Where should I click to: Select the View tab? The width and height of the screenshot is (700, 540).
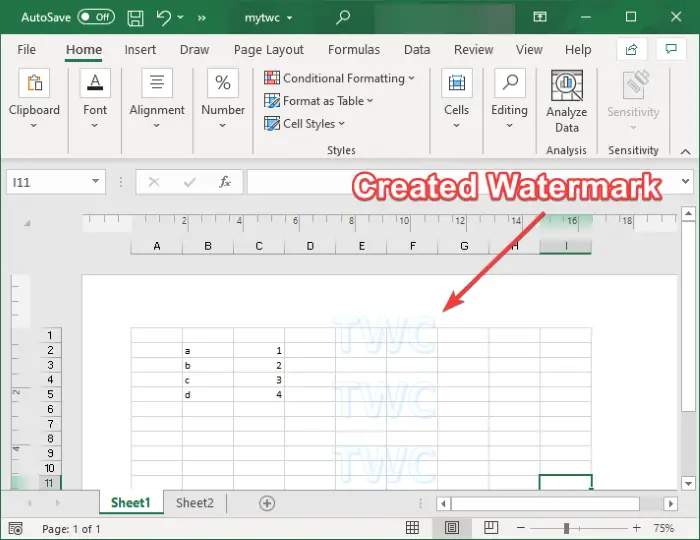point(529,50)
